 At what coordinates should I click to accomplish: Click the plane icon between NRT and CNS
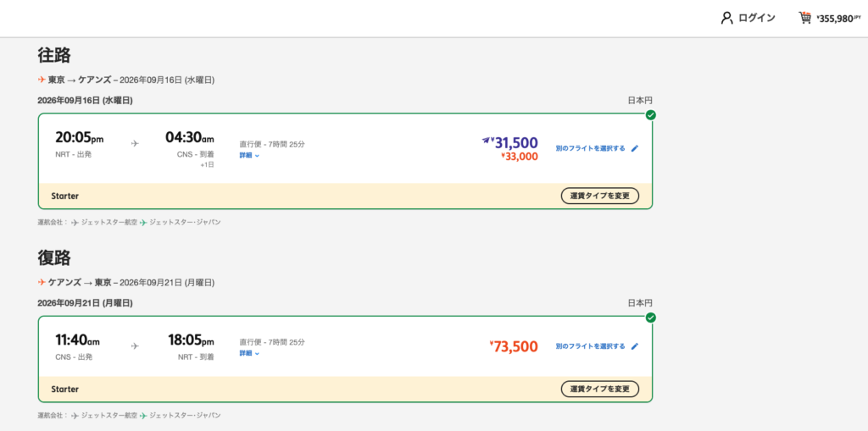tap(135, 143)
